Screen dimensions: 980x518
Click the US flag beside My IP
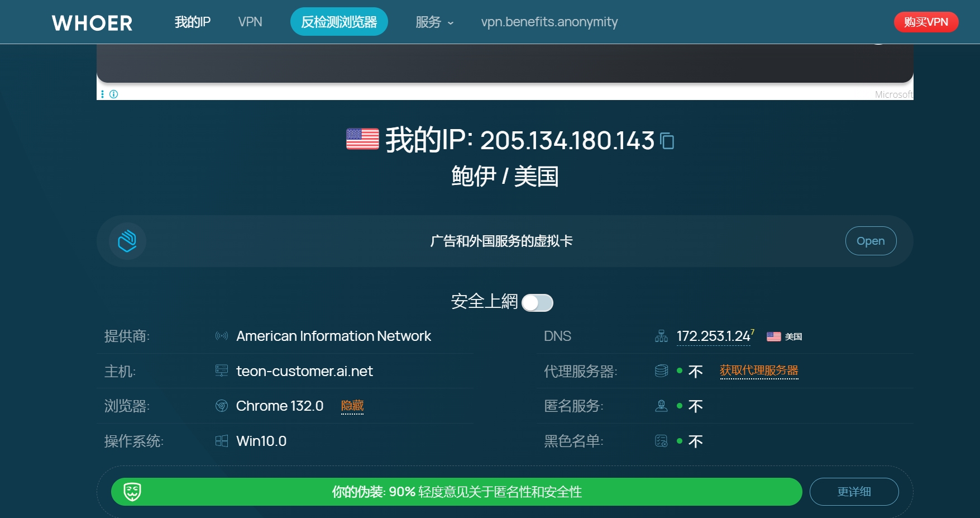point(362,139)
